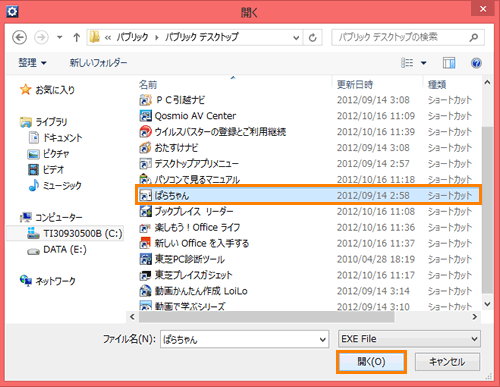Click the dialog's title bar system icon
Screen dimensions: 500x387
[x=12, y=12]
